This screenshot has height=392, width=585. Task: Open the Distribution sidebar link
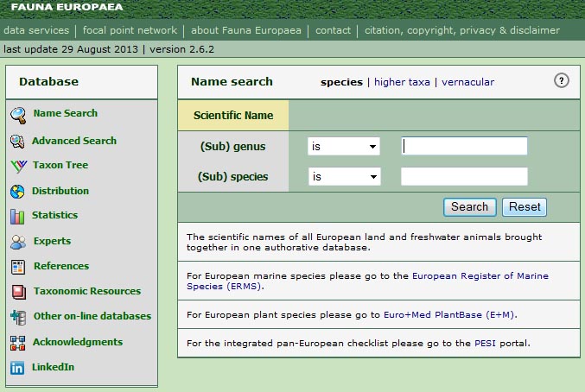[60, 191]
